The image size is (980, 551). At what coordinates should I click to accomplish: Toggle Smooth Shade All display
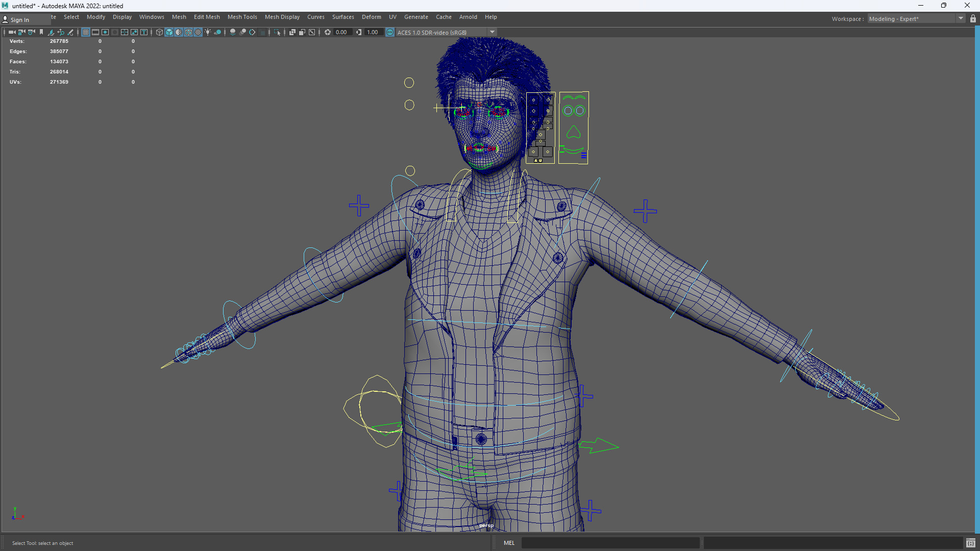point(169,32)
